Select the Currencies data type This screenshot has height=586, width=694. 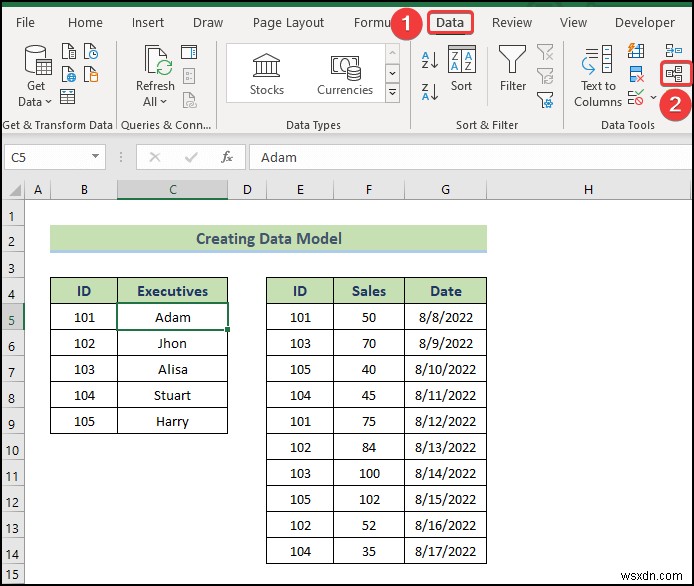(345, 74)
